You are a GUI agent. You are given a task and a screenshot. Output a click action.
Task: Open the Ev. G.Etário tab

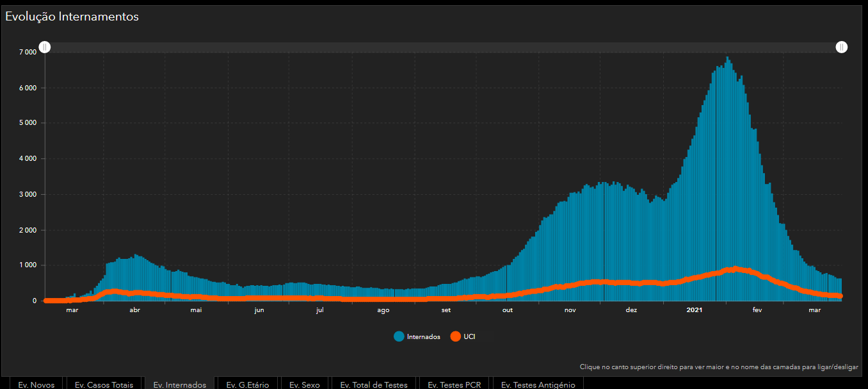[x=248, y=384]
